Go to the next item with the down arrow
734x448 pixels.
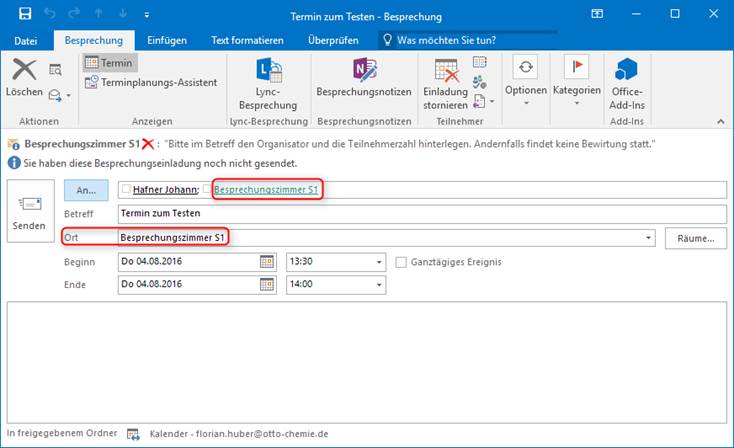point(123,14)
